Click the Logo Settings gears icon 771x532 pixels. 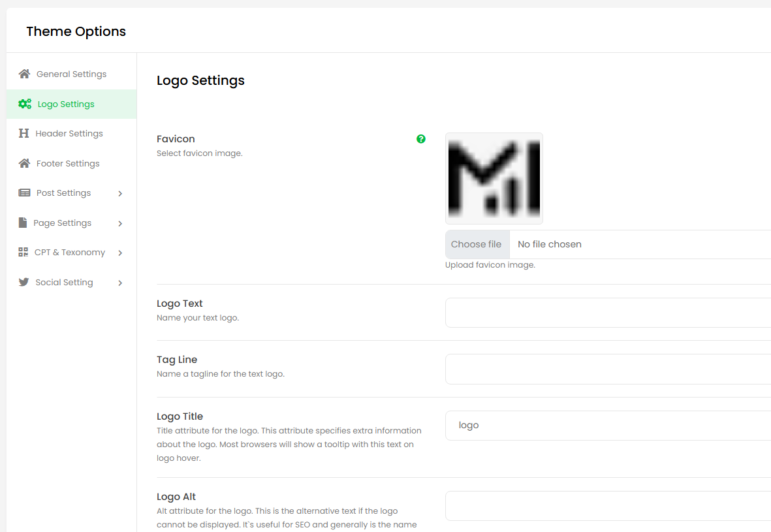(x=25, y=104)
